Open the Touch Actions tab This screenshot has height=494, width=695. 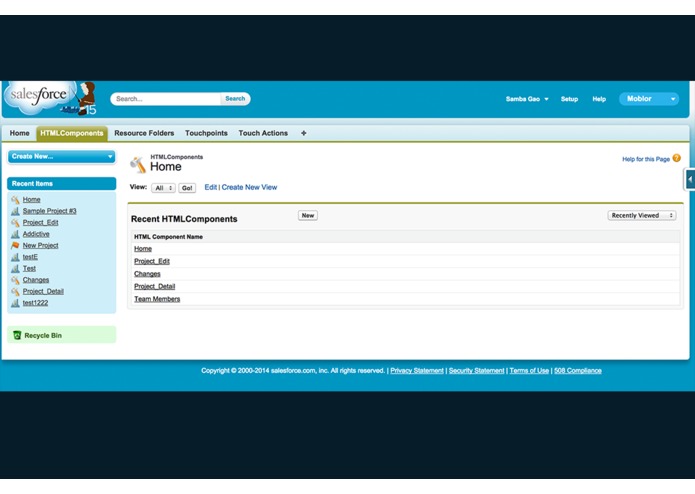coord(263,133)
